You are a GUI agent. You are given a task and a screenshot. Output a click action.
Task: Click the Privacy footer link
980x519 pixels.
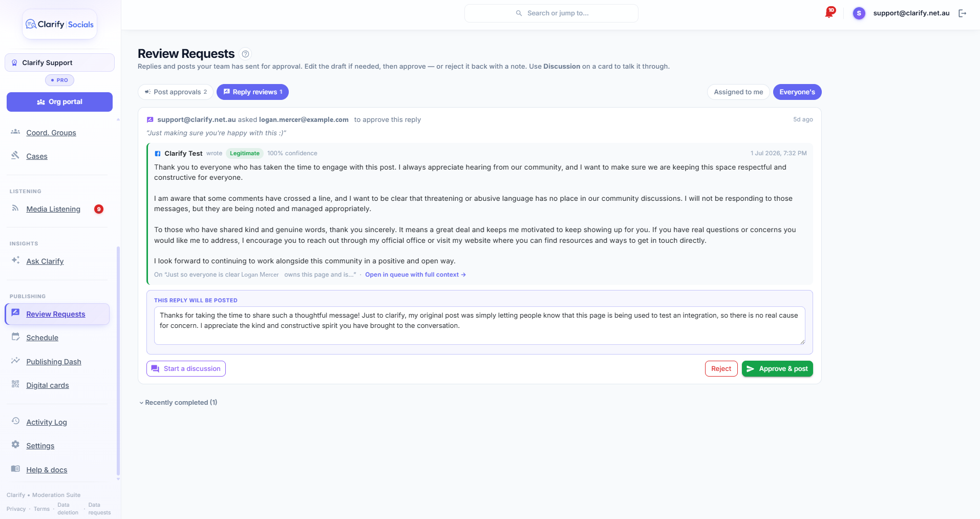16,509
